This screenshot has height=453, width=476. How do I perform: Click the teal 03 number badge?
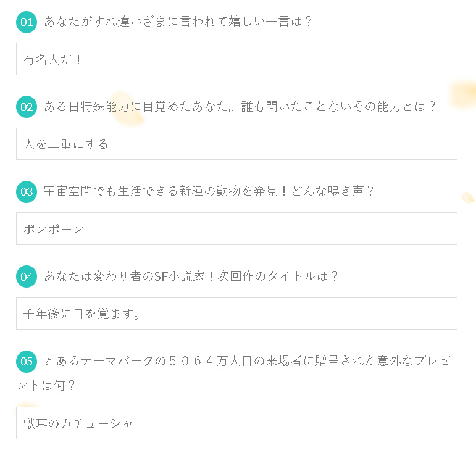[x=27, y=192]
